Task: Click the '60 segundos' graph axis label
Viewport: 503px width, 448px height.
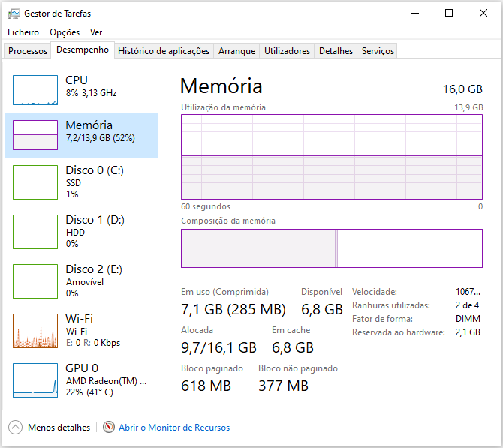Action: pos(206,206)
